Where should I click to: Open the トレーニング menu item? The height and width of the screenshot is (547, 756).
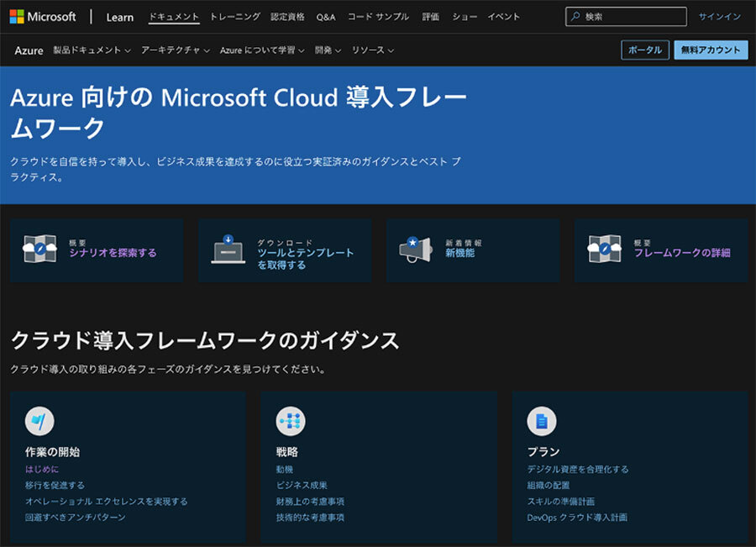click(x=235, y=17)
